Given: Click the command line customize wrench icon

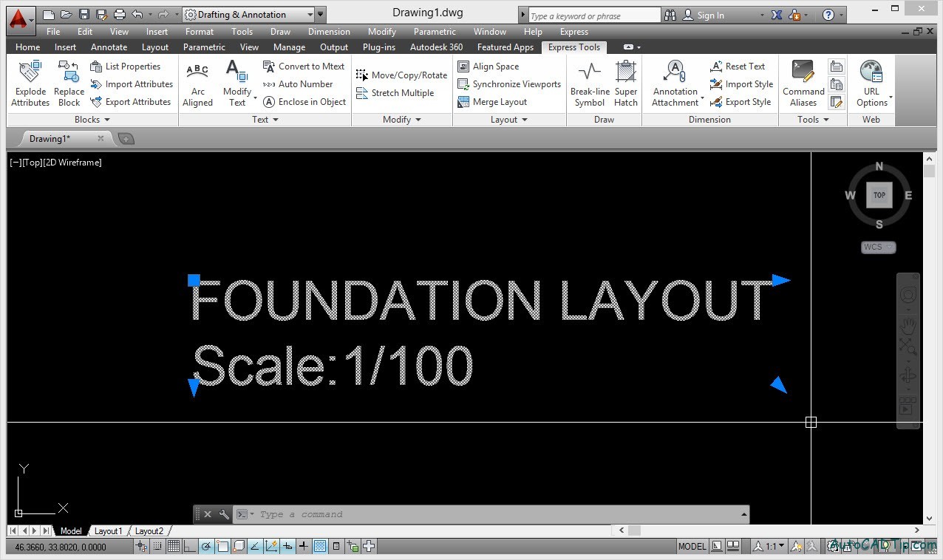Looking at the screenshot, I should pos(224,514).
